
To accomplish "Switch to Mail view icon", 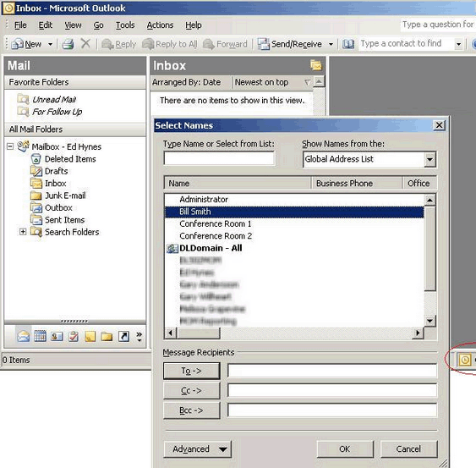I will (x=24, y=336).
